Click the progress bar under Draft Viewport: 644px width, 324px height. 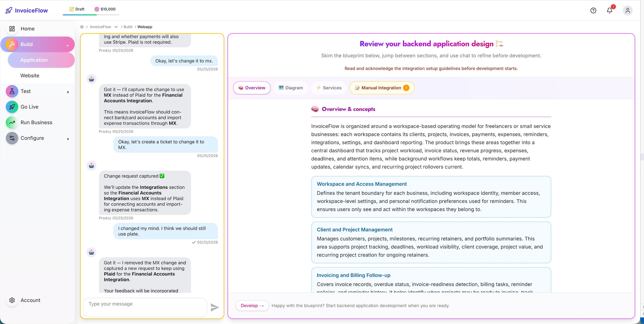tap(91, 15)
